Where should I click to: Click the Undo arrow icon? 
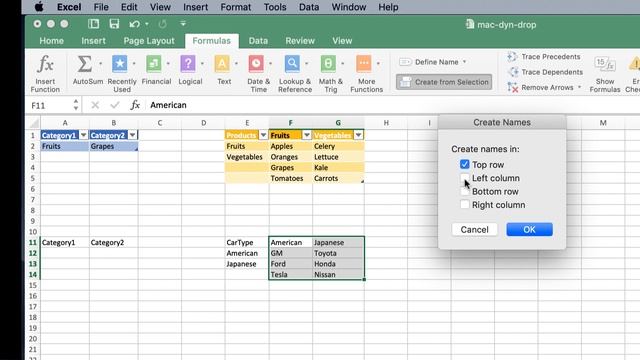pyautogui.click(x=134, y=24)
